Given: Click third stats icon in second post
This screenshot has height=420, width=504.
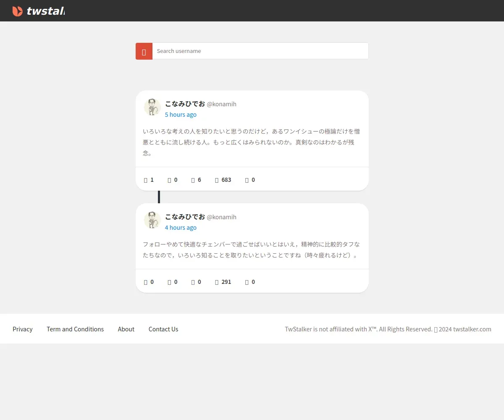Looking at the screenshot, I should [193, 282].
